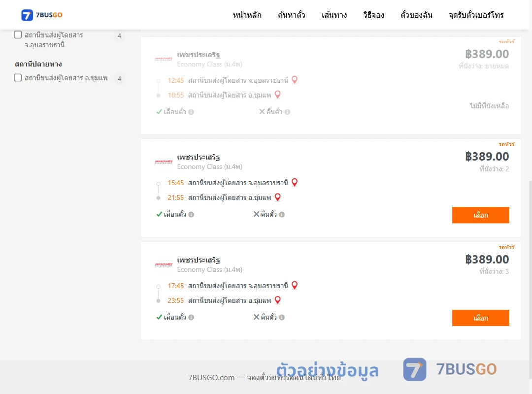Open map pin for 21:55 arrival station
This screenshot has height=394, width=532.
[x=277, y=197]
